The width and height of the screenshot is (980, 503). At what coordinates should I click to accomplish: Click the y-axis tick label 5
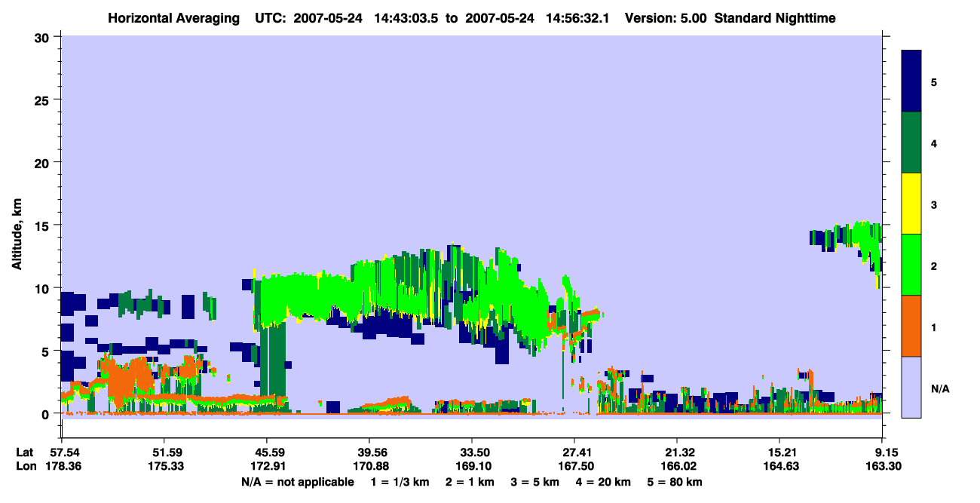coord(47,351)
